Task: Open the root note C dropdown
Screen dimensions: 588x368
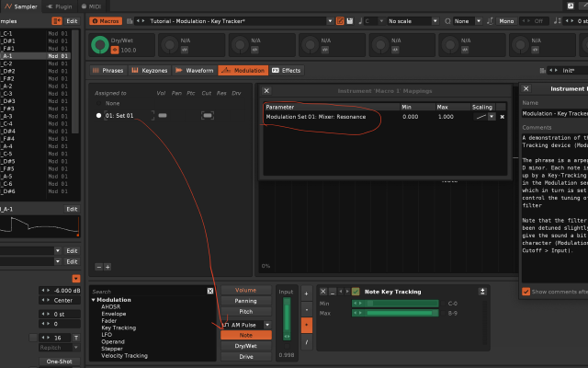Action: click(x=381, y=21)
